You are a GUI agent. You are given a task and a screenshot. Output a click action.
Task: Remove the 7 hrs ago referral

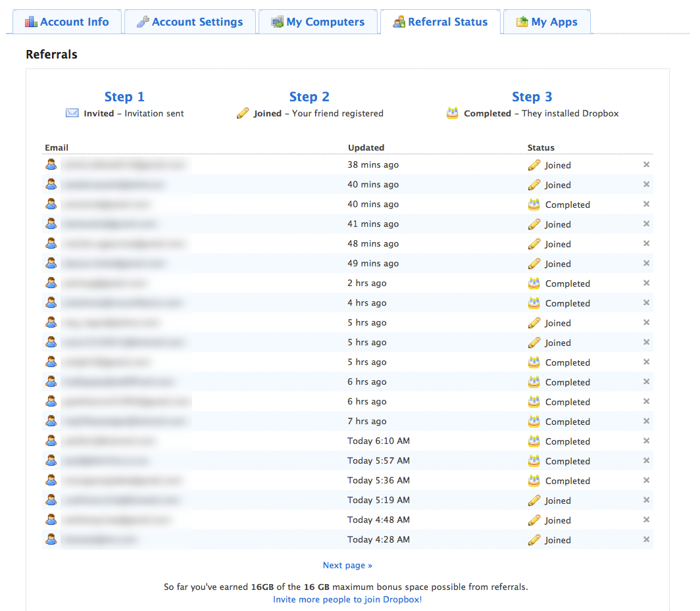[646, 421]
